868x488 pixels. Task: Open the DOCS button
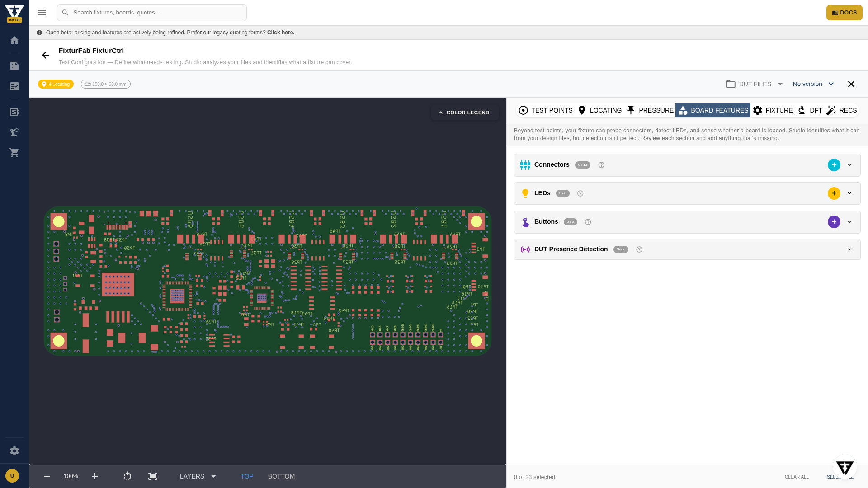point(844,13)
